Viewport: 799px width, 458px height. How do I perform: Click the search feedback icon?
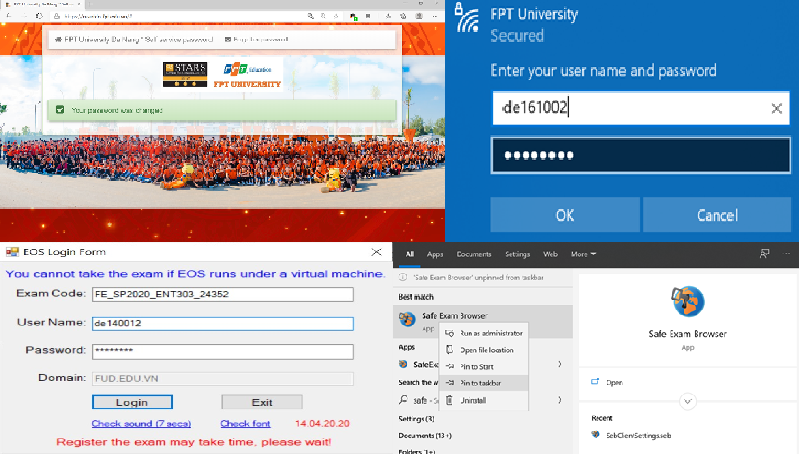click(x=764, y=253)
